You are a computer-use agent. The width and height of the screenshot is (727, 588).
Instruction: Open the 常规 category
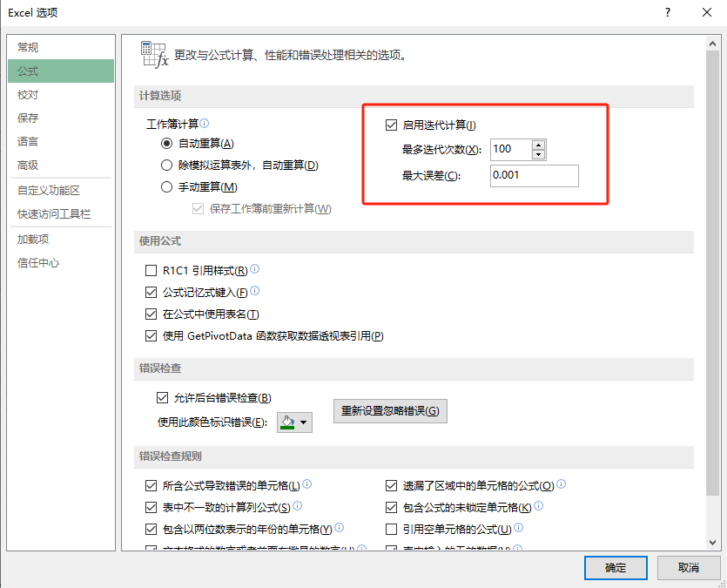coord(61,47)
